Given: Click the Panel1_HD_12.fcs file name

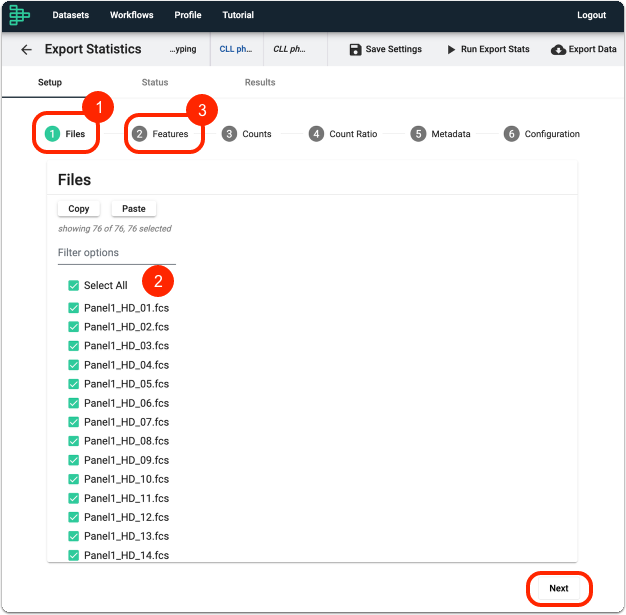Looking at the screenshot, I should 127,518.
